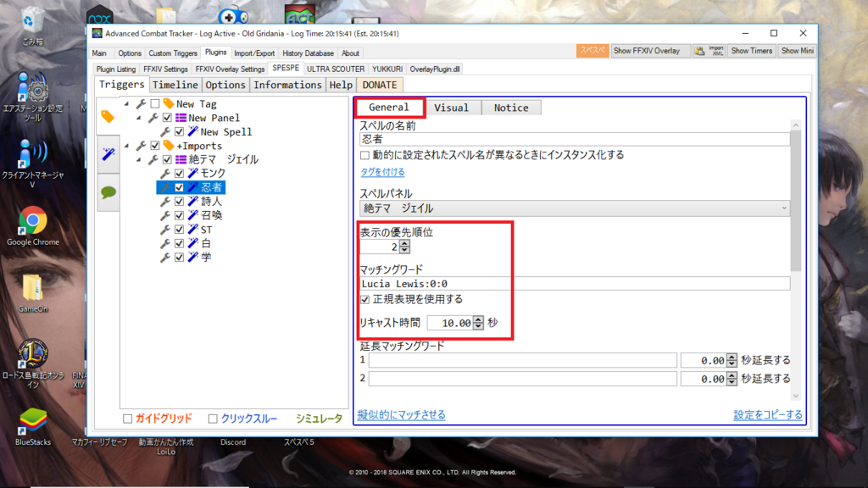
Task: Open the Custom Triggers tab
Action: pyautogui.click(x=173, y=53)
